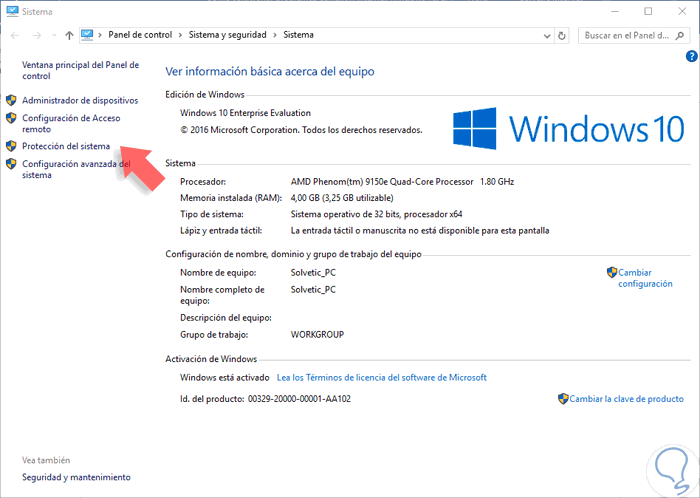Click the shield icon next to Administrador de dispositivos
Viewport: 700px width, 498px height.
tap(11, 100)
